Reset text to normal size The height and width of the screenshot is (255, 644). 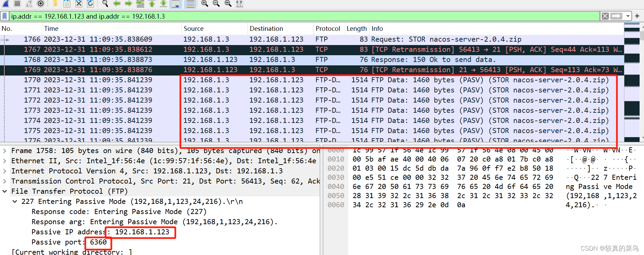(228, 3)
